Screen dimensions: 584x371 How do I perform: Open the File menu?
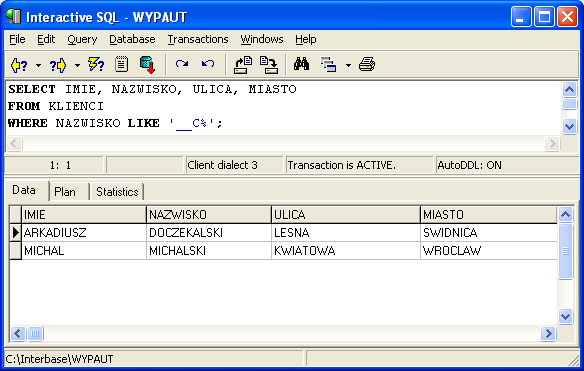coord(17,39)
